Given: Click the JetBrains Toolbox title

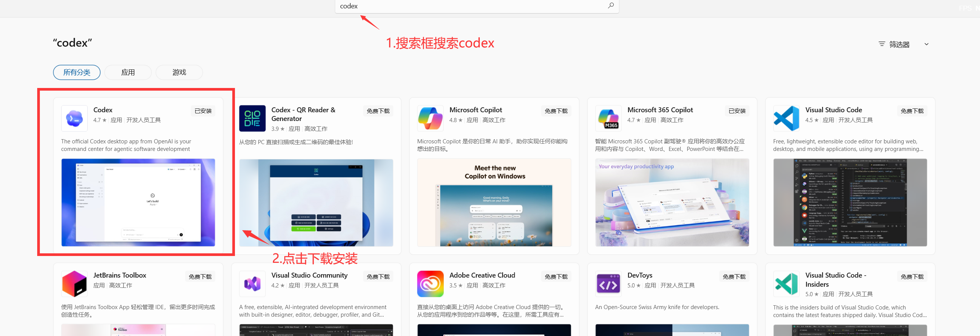Looking at the screenshot, I should tap(120, 275).
